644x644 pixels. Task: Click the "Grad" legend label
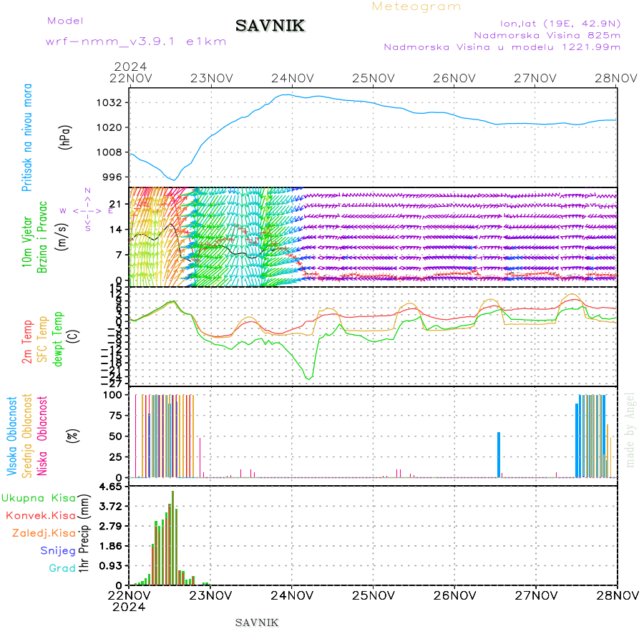point(62,568)
